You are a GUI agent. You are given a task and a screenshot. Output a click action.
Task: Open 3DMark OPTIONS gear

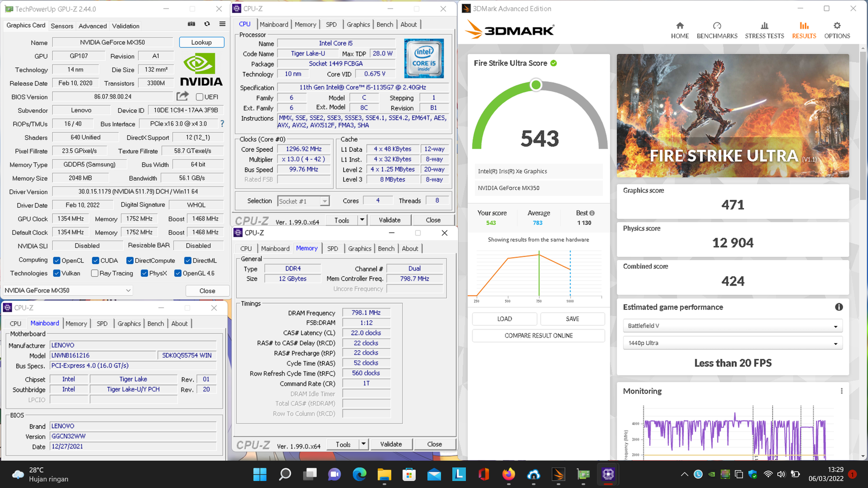837,30
